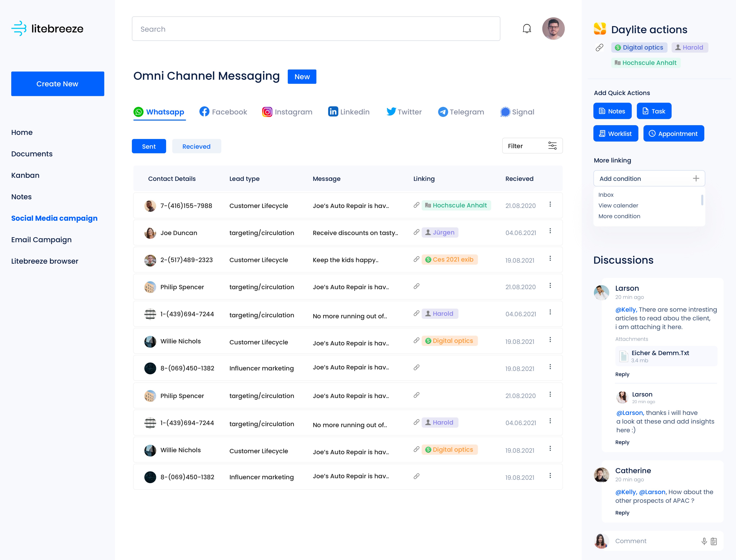Open three-dot menu for the Hochscule Anhalt row

[x=550, y=204]
